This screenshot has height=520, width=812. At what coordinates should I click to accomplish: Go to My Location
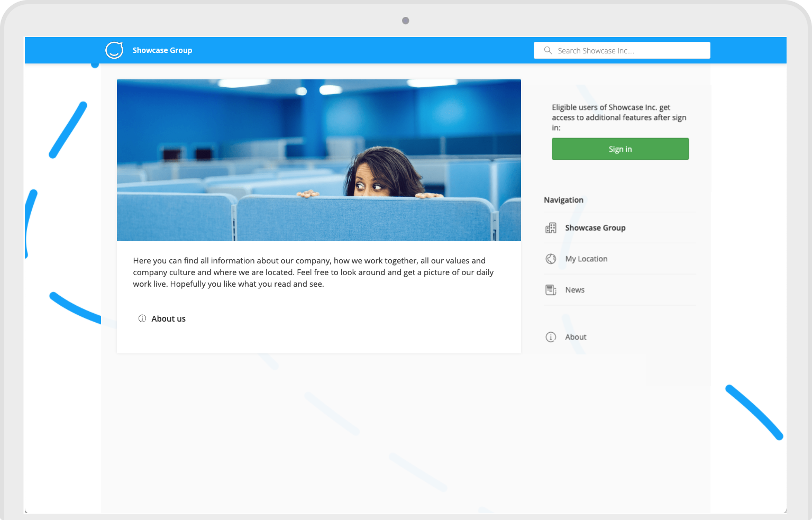tap(586, 259)
